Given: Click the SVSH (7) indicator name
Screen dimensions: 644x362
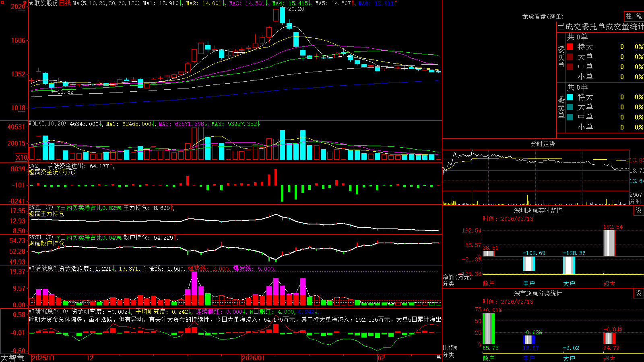Looking at the screenshot, I should 41,237.
